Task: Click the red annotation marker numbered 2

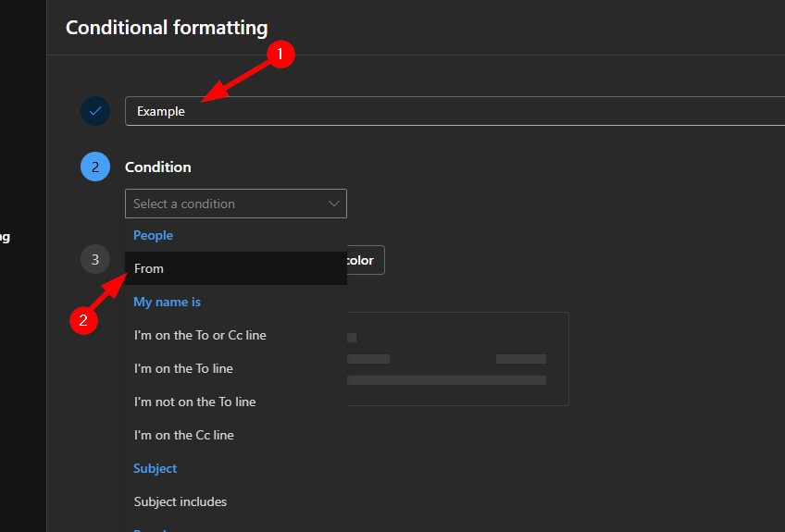Action: (84, 320)
